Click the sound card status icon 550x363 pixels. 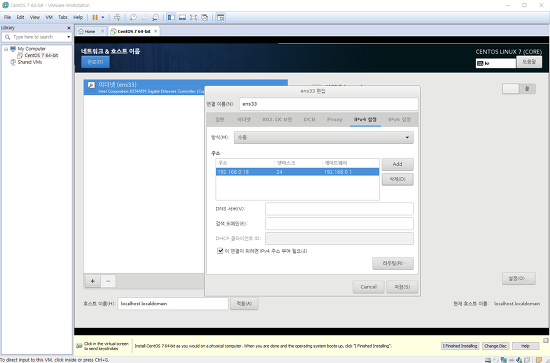coord(519,360)
